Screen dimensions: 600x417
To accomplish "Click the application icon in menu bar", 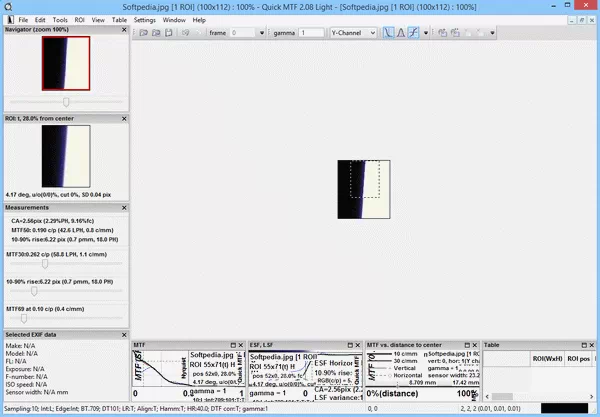I will click(x=10, y=20).
